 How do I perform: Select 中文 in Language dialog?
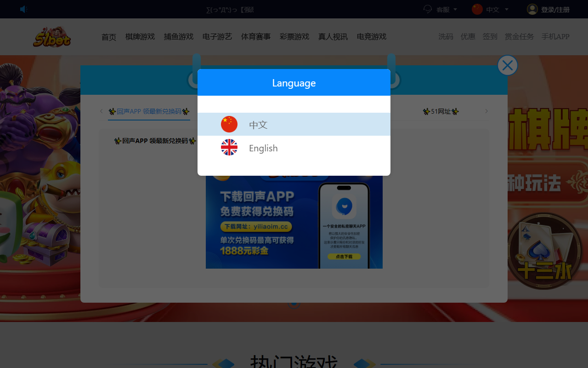(294, 125)
